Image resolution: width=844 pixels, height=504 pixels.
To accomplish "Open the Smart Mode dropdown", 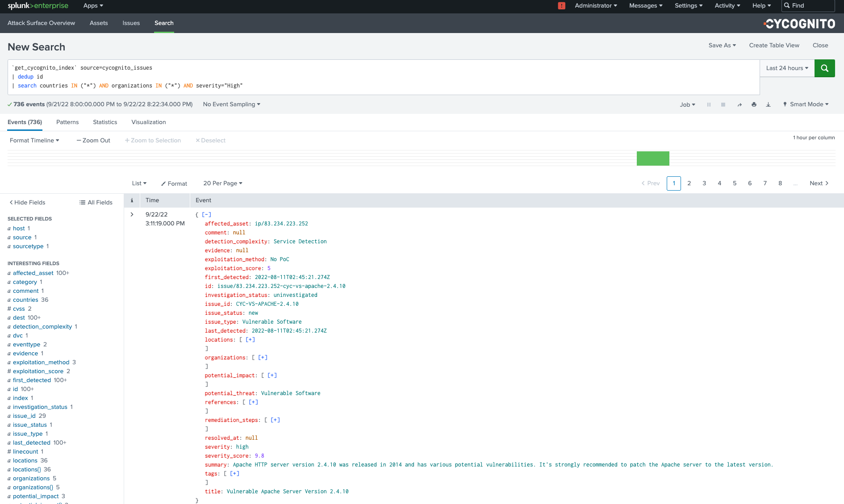I will [x=806, y=104].
